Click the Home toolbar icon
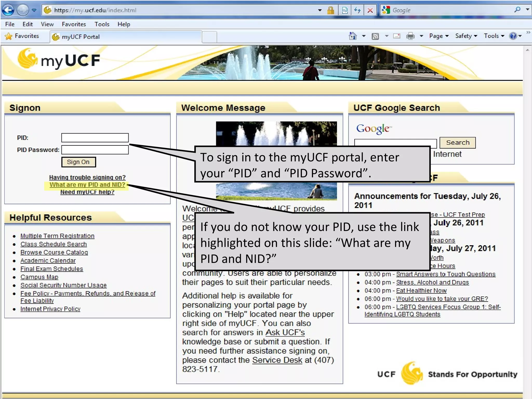 coord(353,36)
